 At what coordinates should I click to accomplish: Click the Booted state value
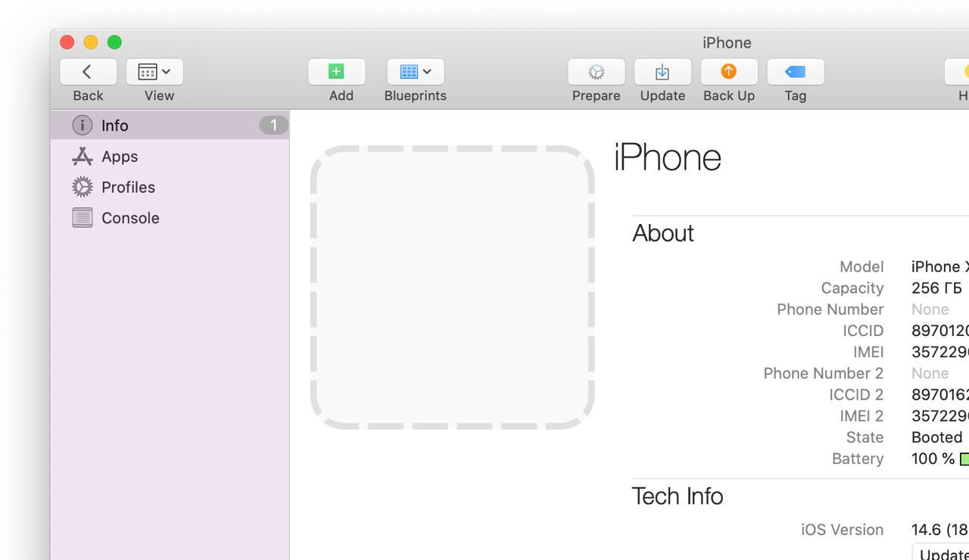coord(937,437)
